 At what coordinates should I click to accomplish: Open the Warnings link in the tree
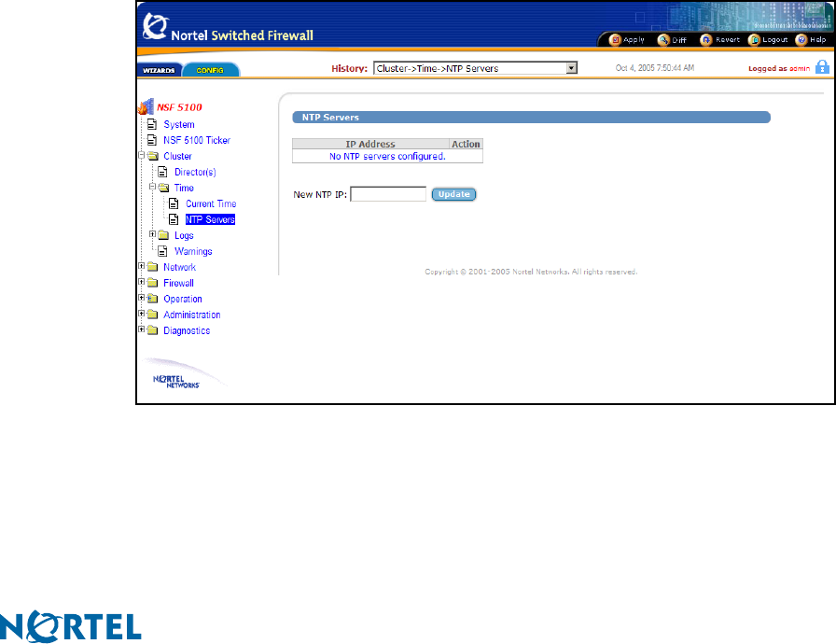[193, 251]
